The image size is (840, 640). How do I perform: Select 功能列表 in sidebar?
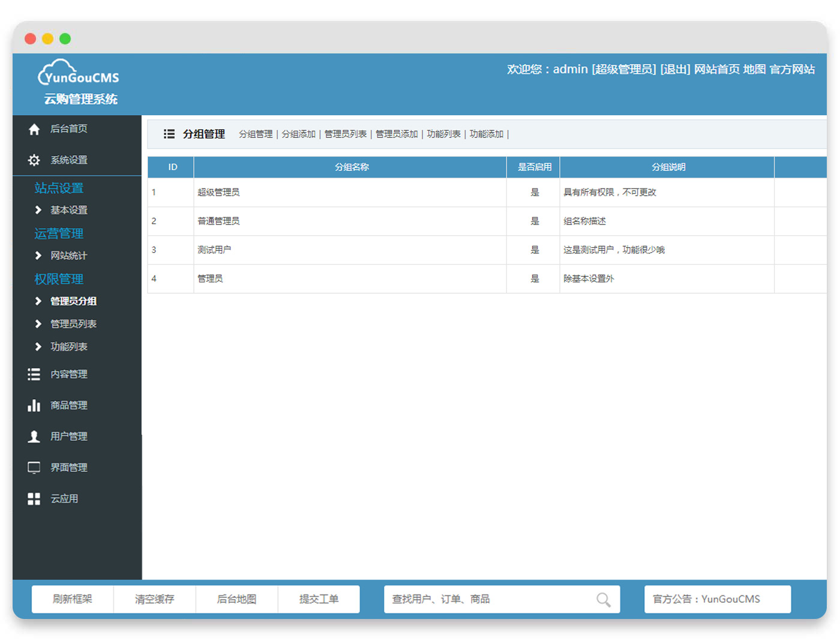click(69, 347)
